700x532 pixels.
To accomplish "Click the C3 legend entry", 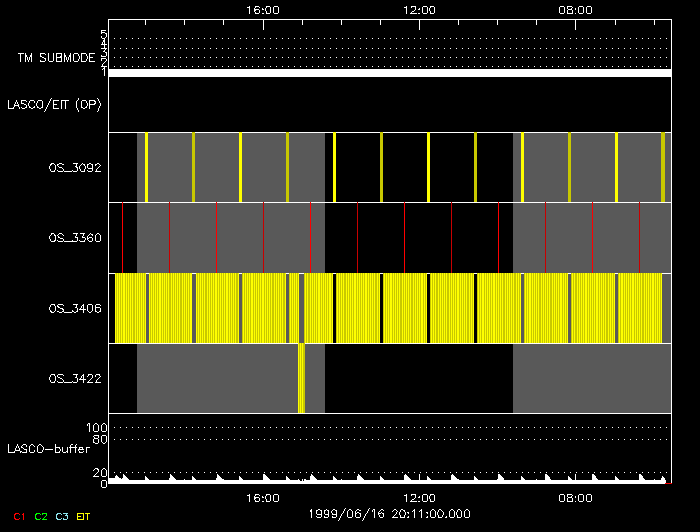I will 63,515.
